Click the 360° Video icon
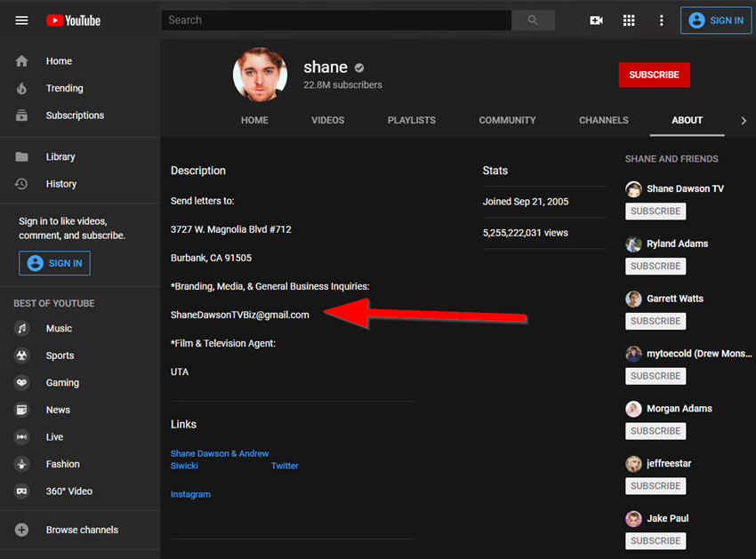Screen dimensions: 756x559 21,491
